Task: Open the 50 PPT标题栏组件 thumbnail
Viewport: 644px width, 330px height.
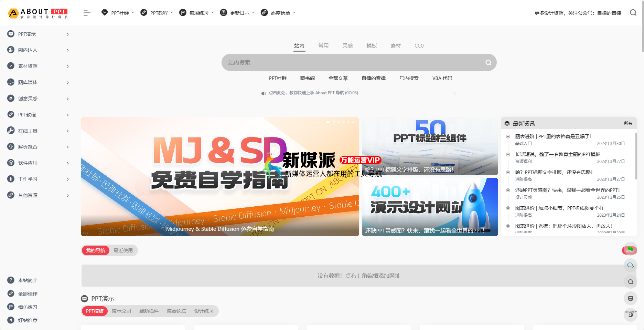Action: [x=430, y=146]
